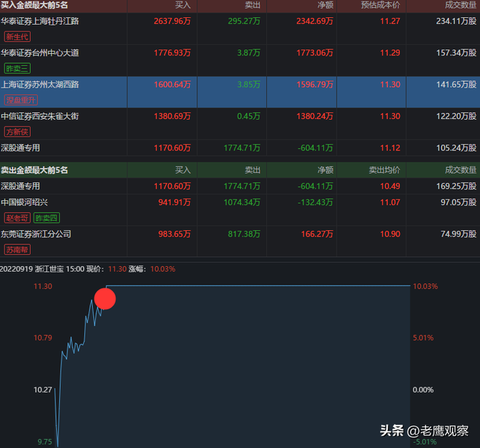Image resolution: width=480 pixels, height=448 pixels.
Task: Select the volume 122.20万股
Action: tap(456, 116)
